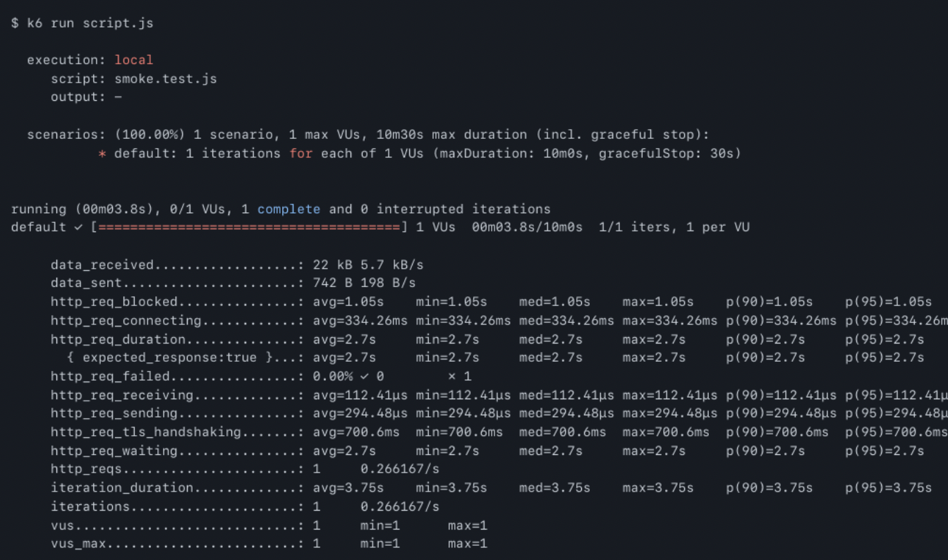Screen dimensions: 948x560
Task: Click '{ expected_response:true }' sub-metric label
Action: 169,358
